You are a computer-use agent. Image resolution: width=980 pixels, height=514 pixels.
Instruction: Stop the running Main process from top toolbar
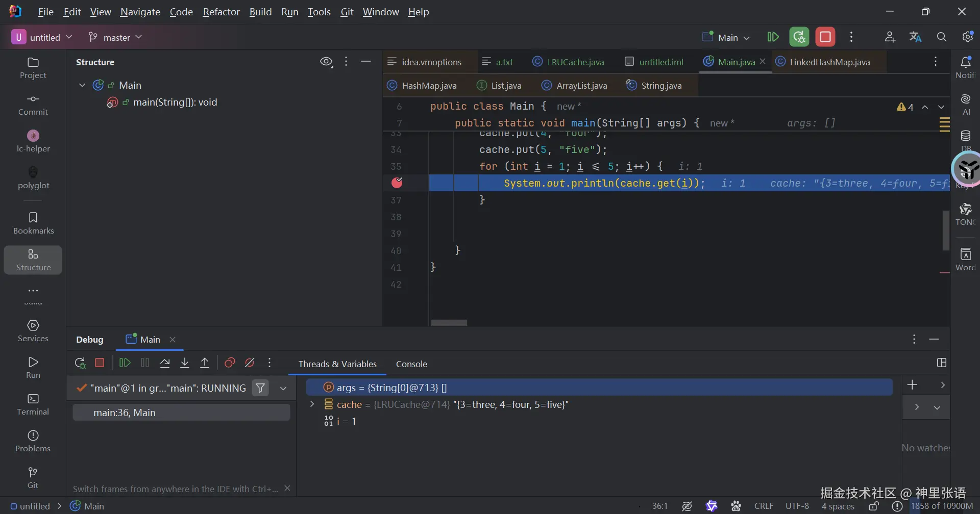pyautogui.click(x=825, y=37)
